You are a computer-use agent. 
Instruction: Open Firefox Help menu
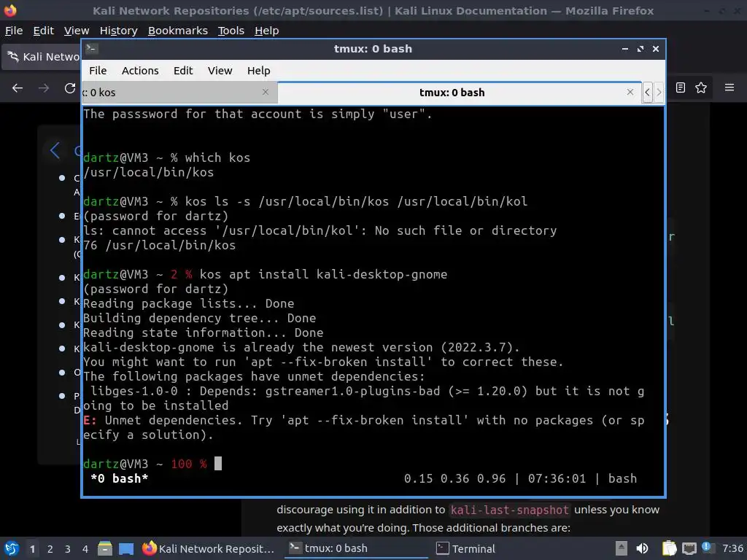(267, 31)
